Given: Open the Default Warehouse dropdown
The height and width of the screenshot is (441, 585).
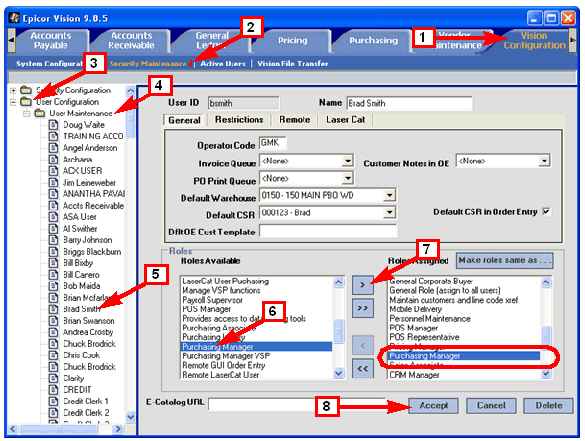Looking at the screenshot, I should click(x=389, y=195).
